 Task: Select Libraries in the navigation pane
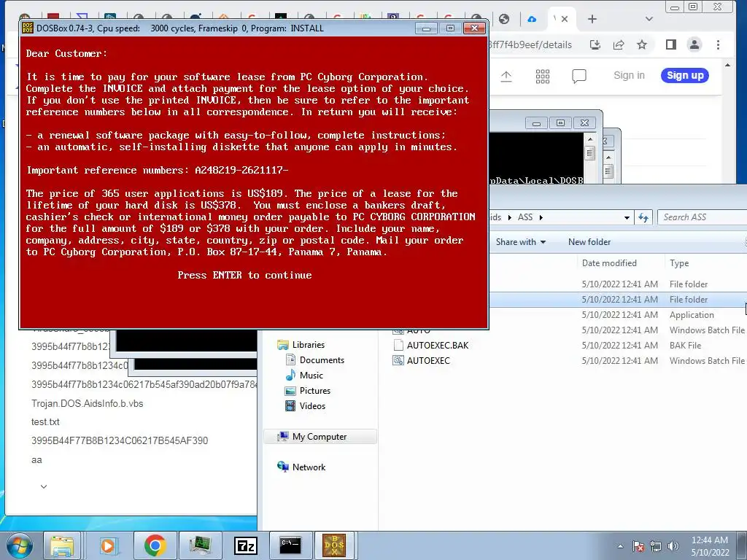coord(309,345)
